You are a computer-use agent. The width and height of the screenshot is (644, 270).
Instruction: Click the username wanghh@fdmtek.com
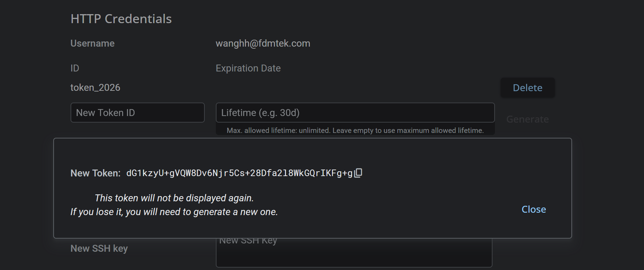pyautogui.click(x=263, y=44)
